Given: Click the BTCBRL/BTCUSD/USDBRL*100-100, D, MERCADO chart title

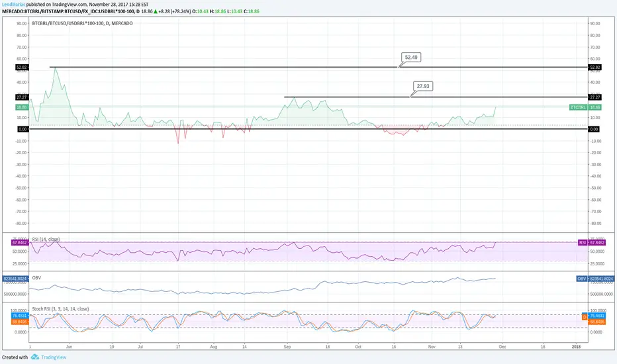Looking at the screenshot, I should click(82, 24).
